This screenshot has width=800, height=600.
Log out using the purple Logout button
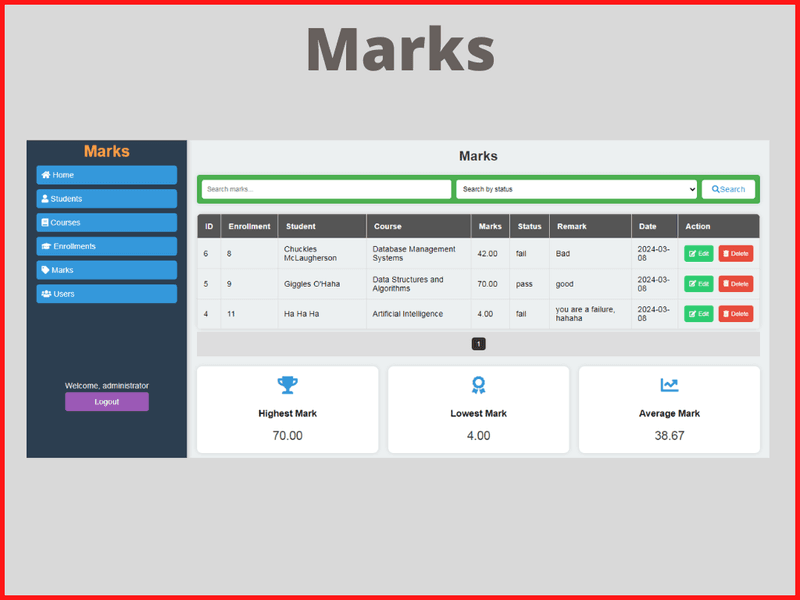point(107,402)
